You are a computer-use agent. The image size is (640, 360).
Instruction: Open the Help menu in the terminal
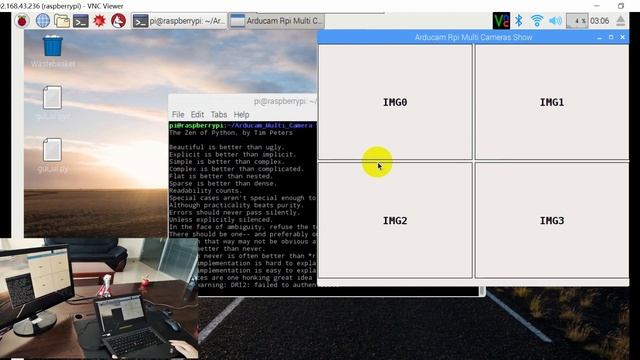[241, 115]
